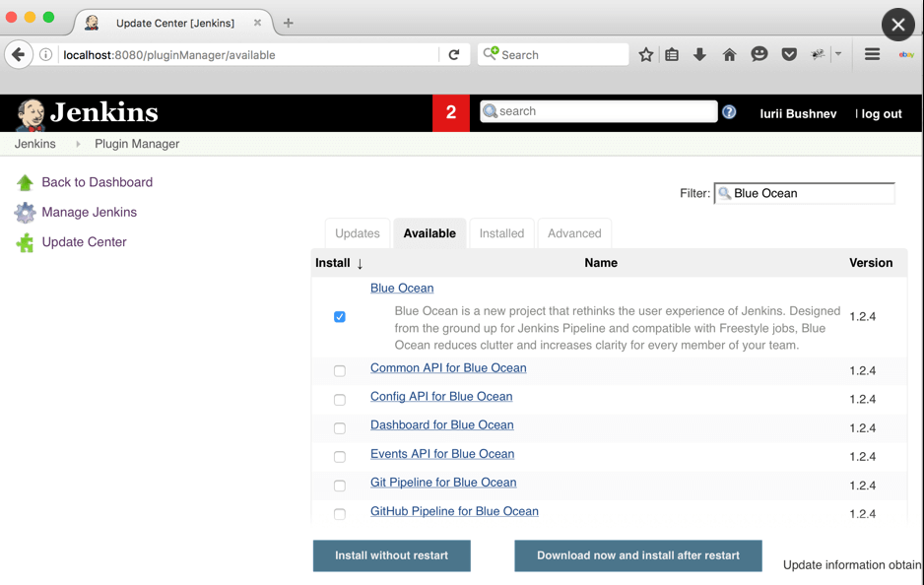924x585 pixels.
Task: Uncheck the Blue Ocean plugin checkbox
Action: 340,317
